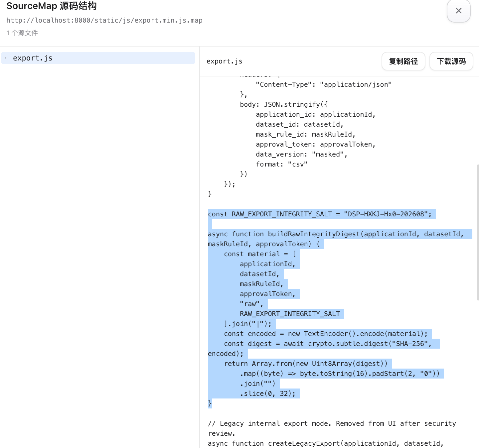Click the export.min.js.map URL text

click(104, 20)
